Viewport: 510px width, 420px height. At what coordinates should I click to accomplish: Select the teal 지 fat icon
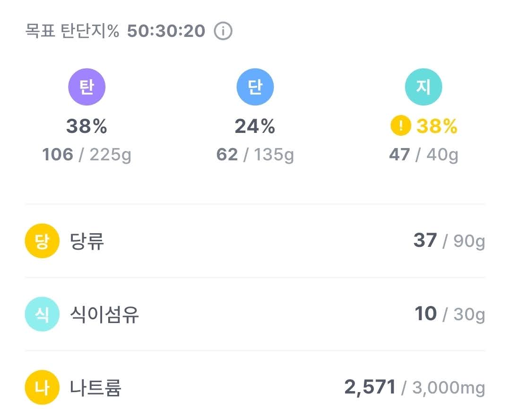pos(424,87)
